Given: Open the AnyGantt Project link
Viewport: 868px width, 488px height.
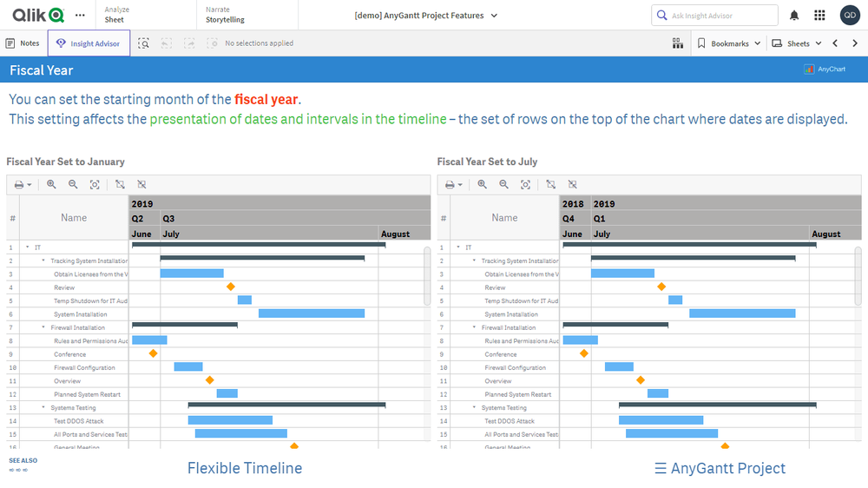Looking at the screenshot, I should coord(720,469).
